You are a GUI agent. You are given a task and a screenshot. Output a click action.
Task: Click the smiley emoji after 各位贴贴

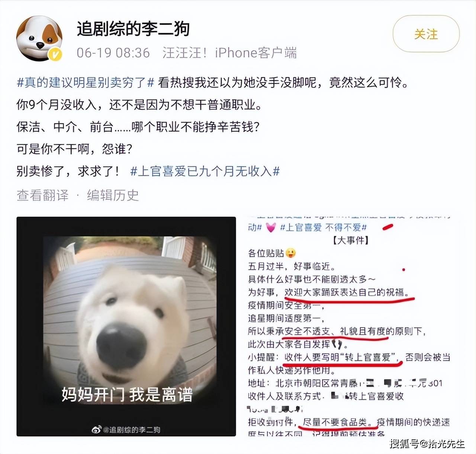click(291, 253)
